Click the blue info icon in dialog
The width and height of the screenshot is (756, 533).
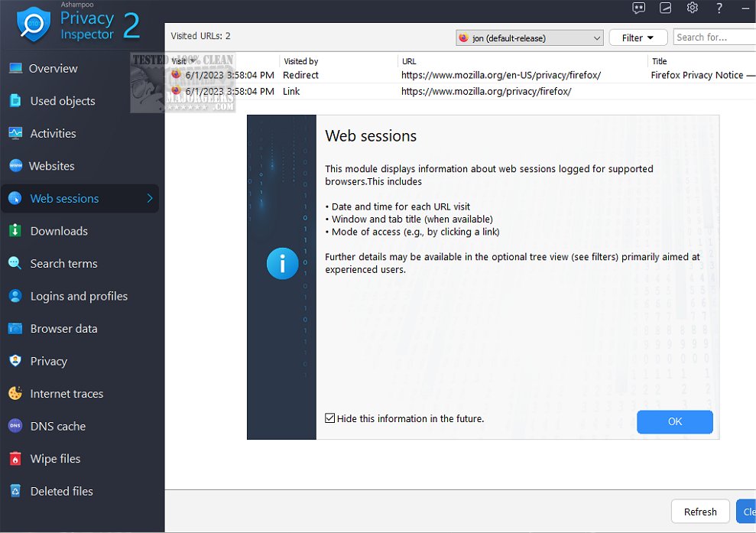(x=282, y=263)
